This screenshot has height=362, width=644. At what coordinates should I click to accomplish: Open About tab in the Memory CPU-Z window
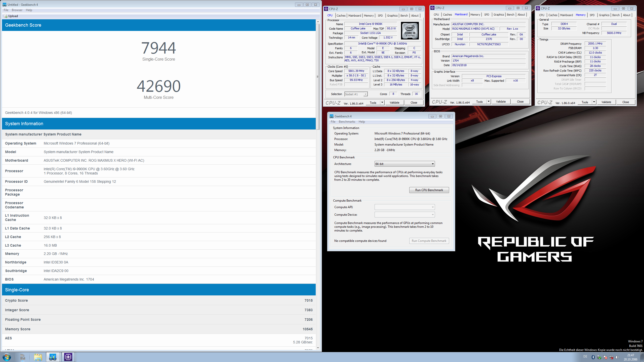626,15
